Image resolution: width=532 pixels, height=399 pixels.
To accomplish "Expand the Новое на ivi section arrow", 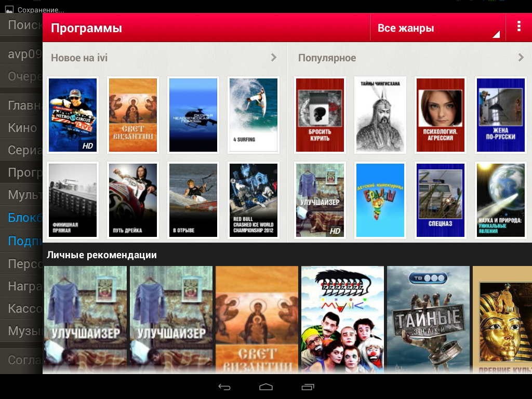I will [x=274, y=58].
